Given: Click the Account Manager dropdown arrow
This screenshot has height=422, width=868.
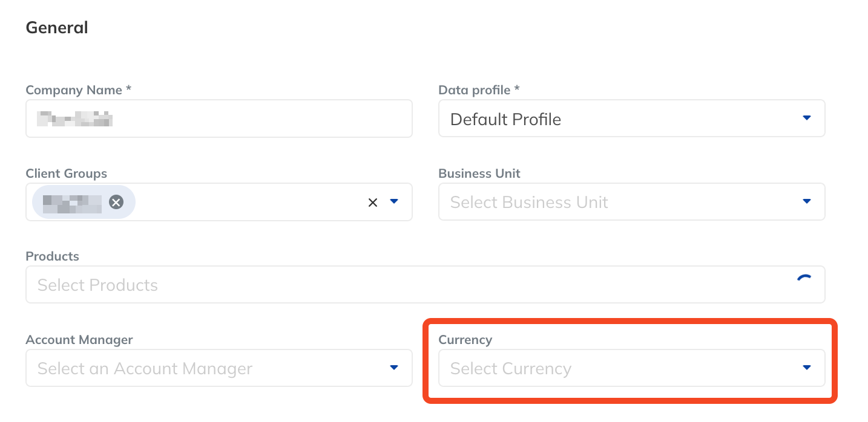Looking at the screenshot, I should [394, 368].
